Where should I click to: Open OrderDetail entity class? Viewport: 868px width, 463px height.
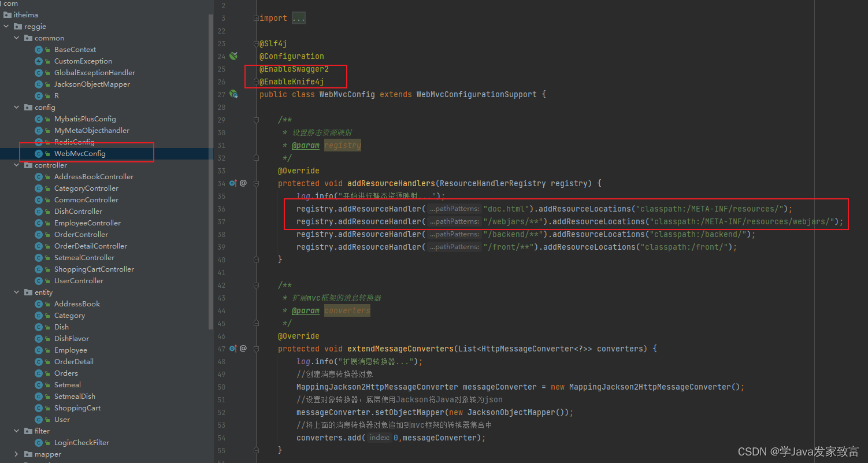[74, 362]
